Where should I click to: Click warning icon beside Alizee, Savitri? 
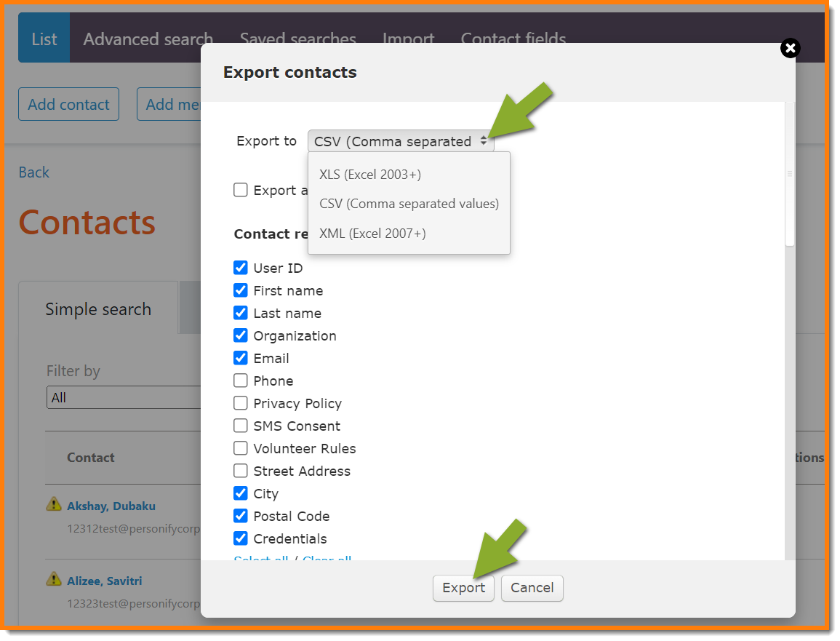pyautogui.click(x=54, y=579)
